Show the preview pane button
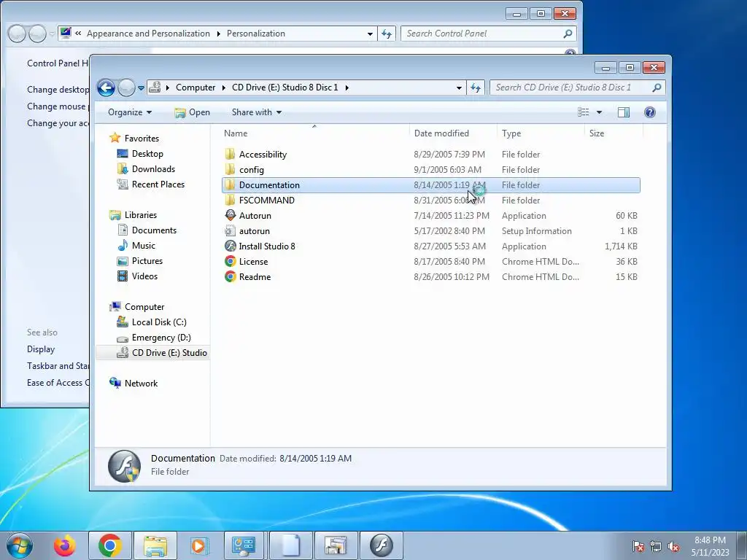The image size is (747, 560). tap(623, 112)
